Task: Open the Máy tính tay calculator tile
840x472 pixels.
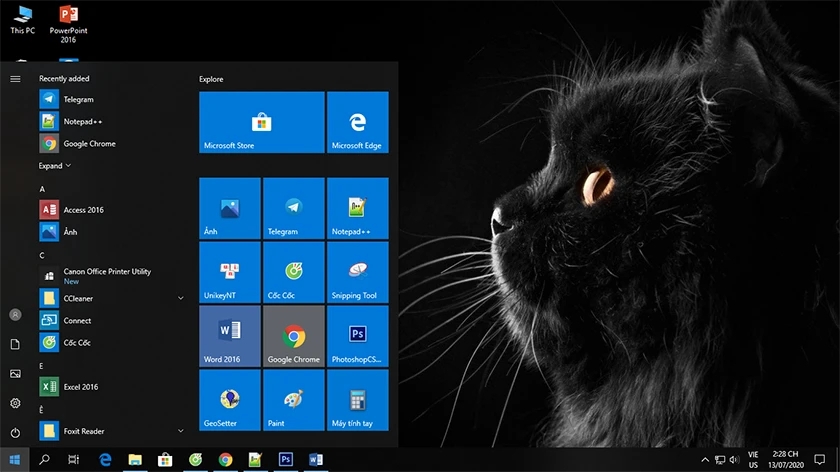Action: tap(357, 400)
